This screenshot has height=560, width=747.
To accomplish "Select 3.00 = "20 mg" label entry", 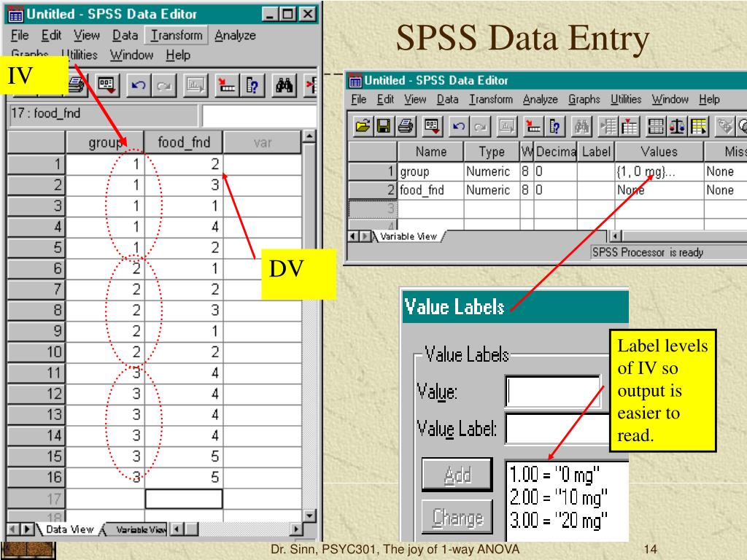I will 558,520.
